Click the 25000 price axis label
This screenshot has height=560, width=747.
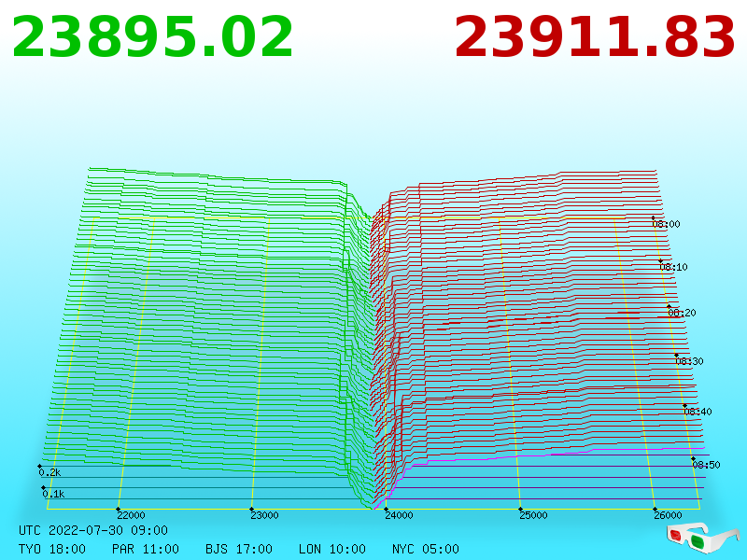(x=533, y=515)
